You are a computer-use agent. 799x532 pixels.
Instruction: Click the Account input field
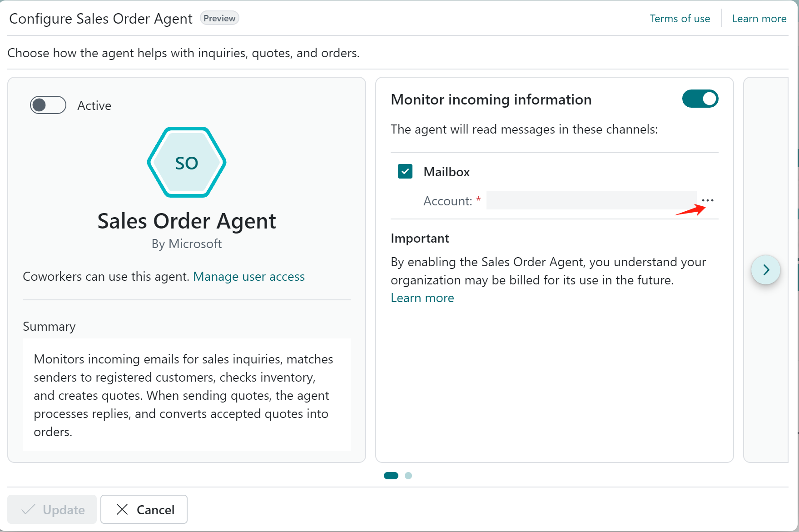(x=591, y=200)
